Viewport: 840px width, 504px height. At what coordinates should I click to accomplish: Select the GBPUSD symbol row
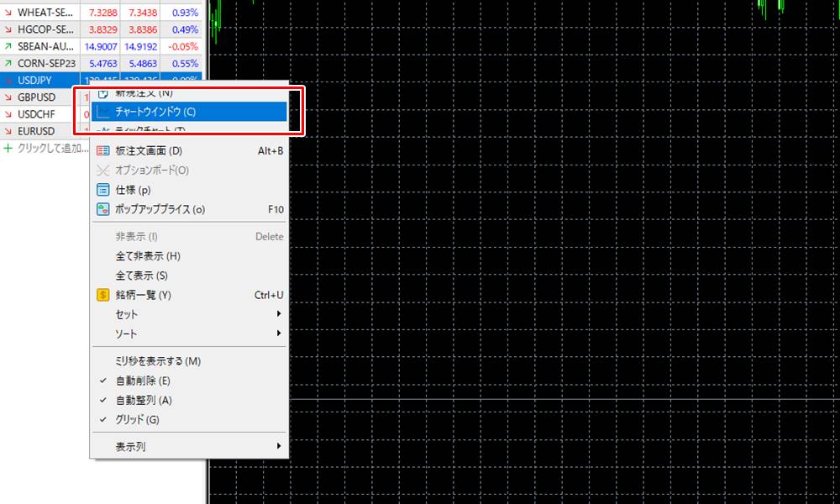[x=36, y=97]
